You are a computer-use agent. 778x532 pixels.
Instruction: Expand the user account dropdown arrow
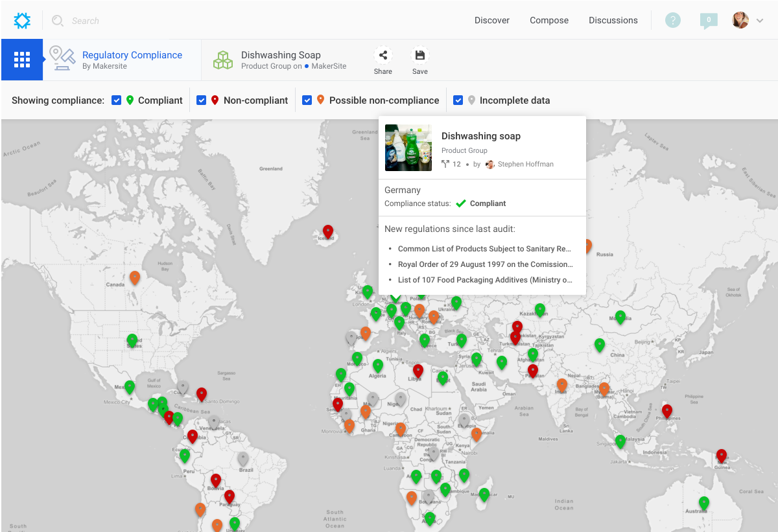tap(760, 21)
